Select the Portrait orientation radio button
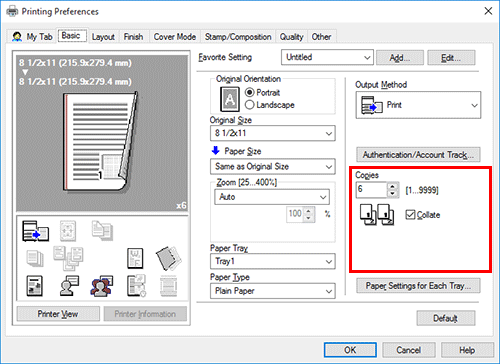Image resolution: width=500 pixels, height=364 pixels. tap(250, 92)
